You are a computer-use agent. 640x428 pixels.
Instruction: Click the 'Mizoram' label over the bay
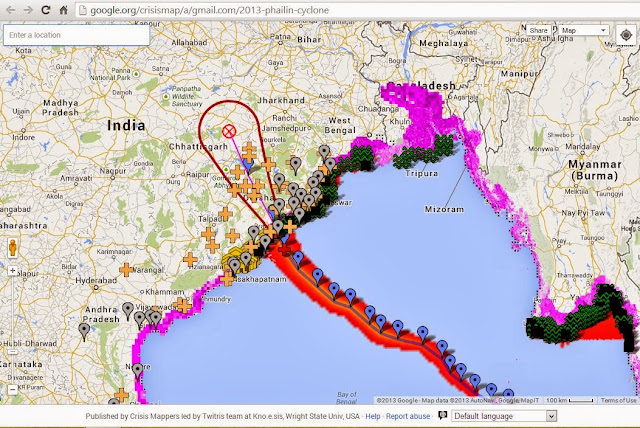444,209
